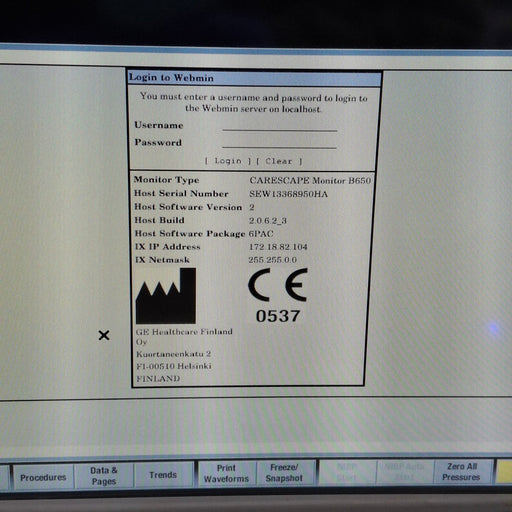Viewport: 512px width, 512px height.
Task: Click the Username input field
Action: [280, 126]
